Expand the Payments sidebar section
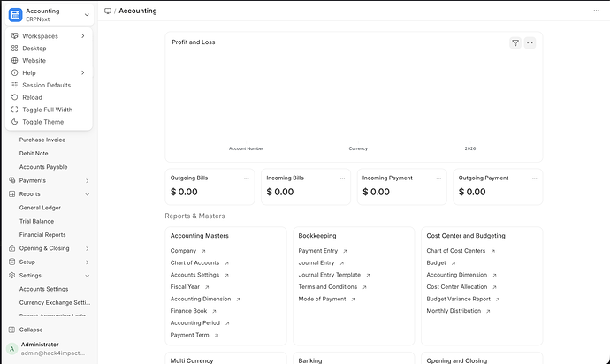Viewport: 610px width, 364px height. [x=87, y=180]
